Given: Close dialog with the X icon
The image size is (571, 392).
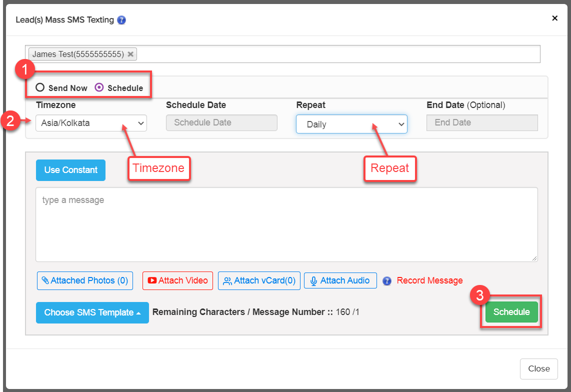Looking at the screenshot, I should pyautogui.click(x=554, y=18).
